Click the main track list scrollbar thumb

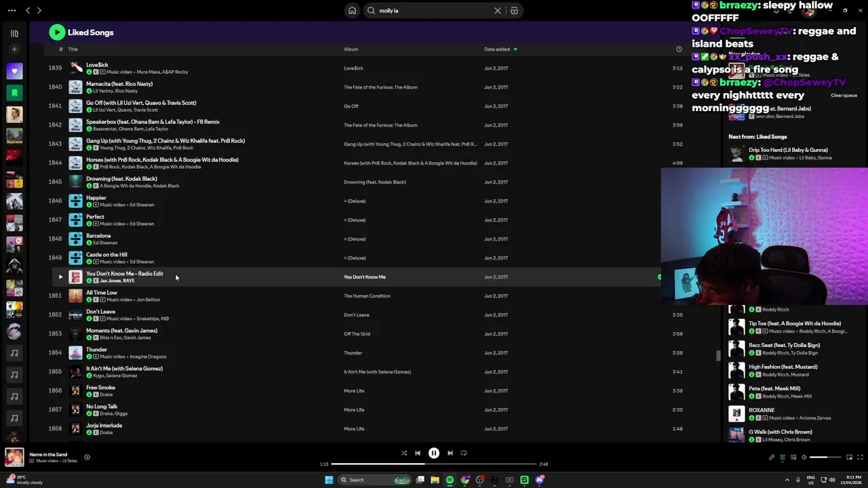click(x=718, y=356)
